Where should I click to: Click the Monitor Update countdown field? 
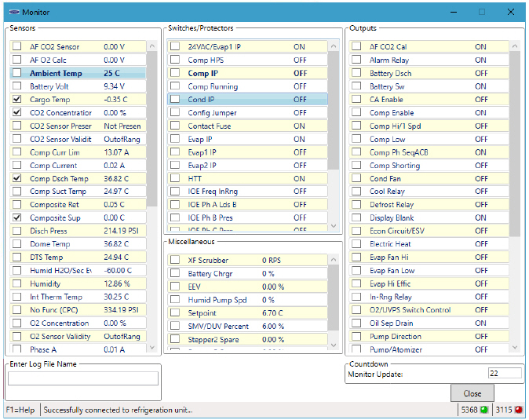tap(505, 373)
